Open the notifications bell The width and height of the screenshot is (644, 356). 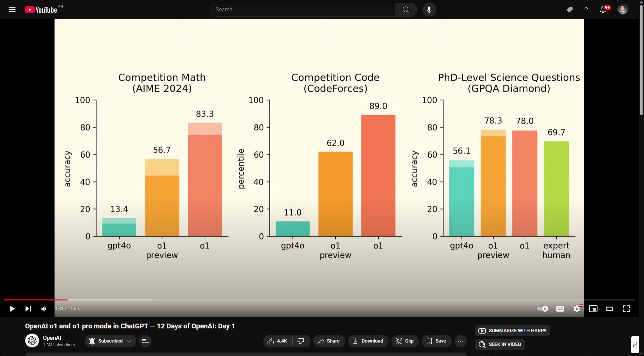[x=603, y=10]
